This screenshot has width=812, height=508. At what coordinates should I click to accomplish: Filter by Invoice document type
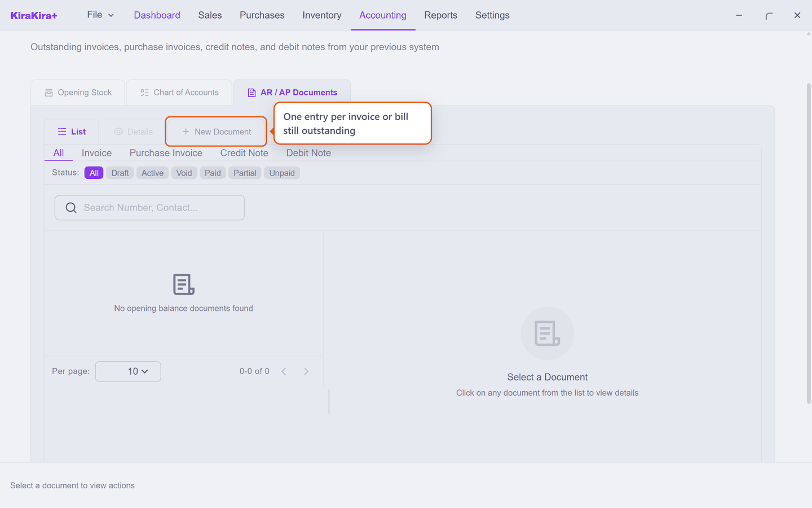(96, 153)
